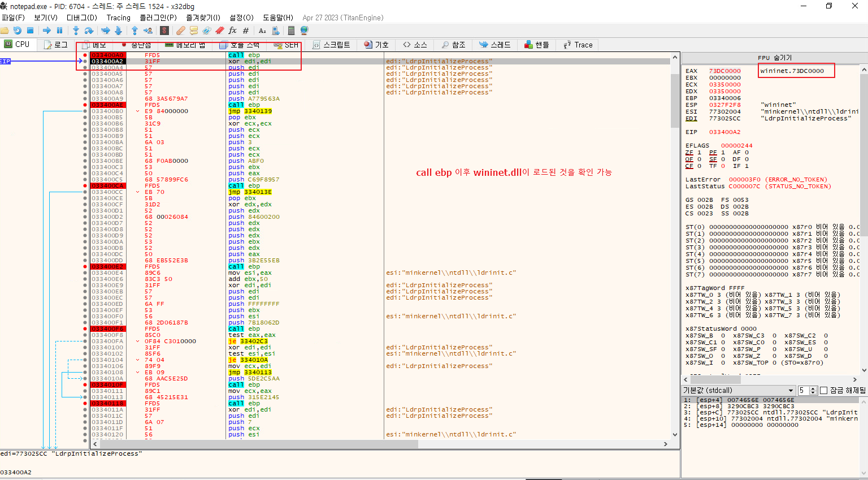Stop debugging with the blue square icon

[x=31, y=31]
